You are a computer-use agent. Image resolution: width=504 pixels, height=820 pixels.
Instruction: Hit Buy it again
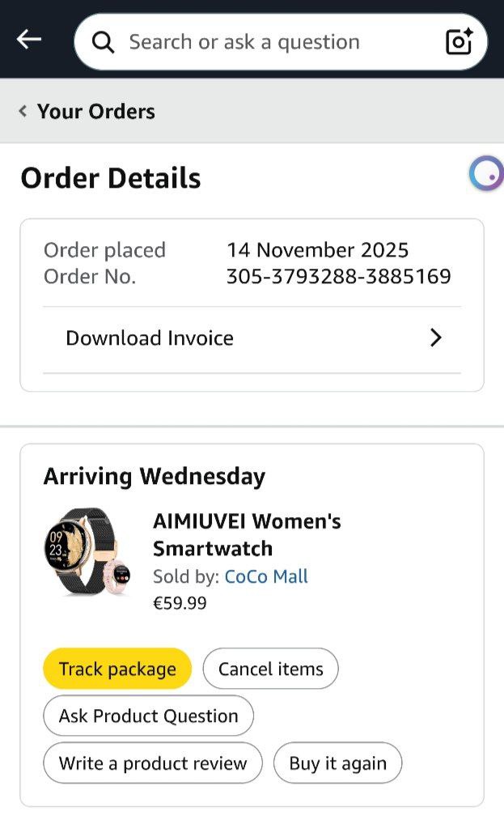click(337, 763)
